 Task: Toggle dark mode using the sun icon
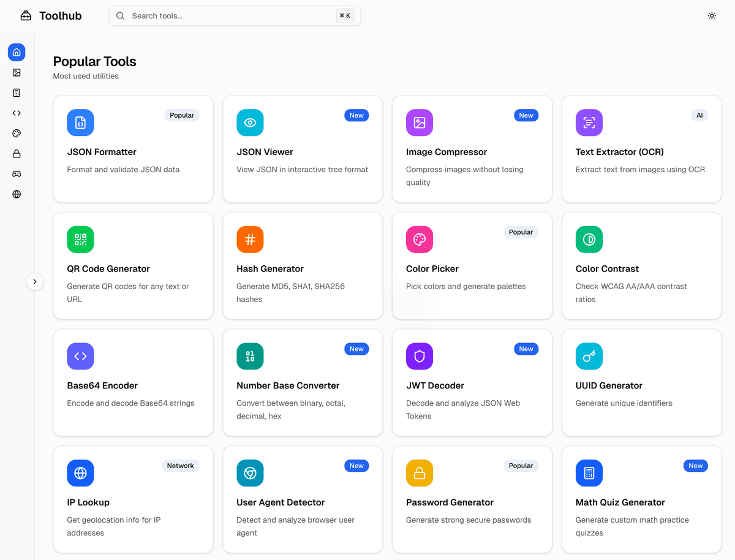coord(711,15)
